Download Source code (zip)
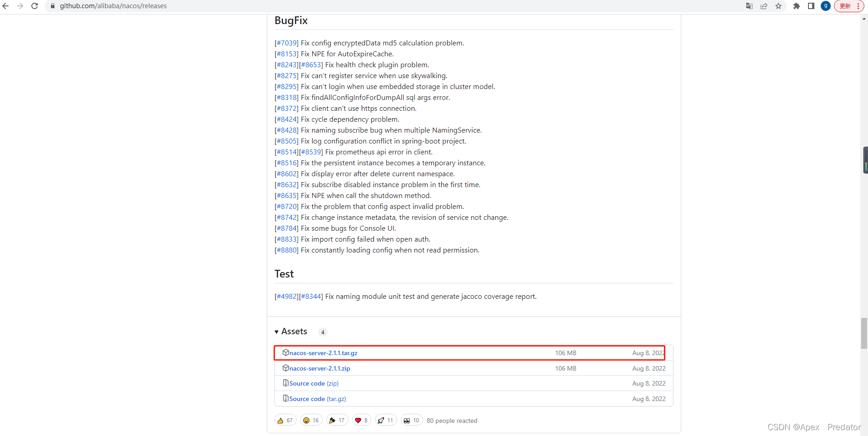This screenshot has width=868, height=436. click(314, 383)
